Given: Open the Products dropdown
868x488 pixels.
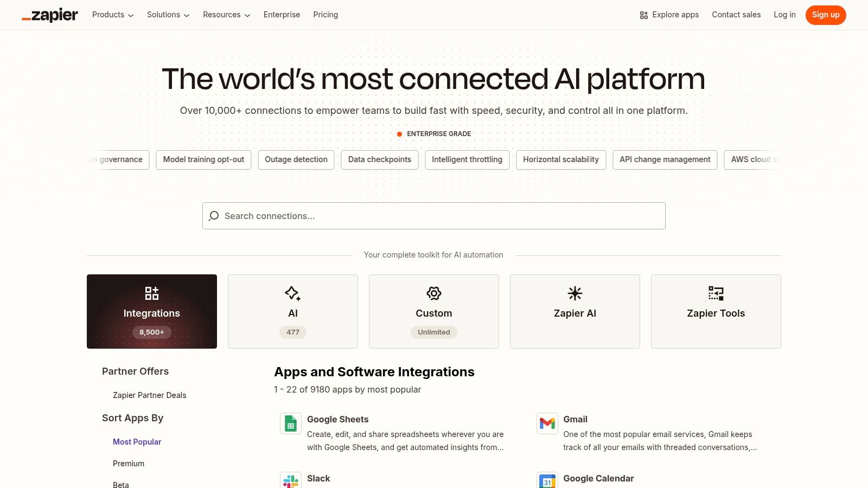Looking at the screenshot, I should tap(112, 15).
